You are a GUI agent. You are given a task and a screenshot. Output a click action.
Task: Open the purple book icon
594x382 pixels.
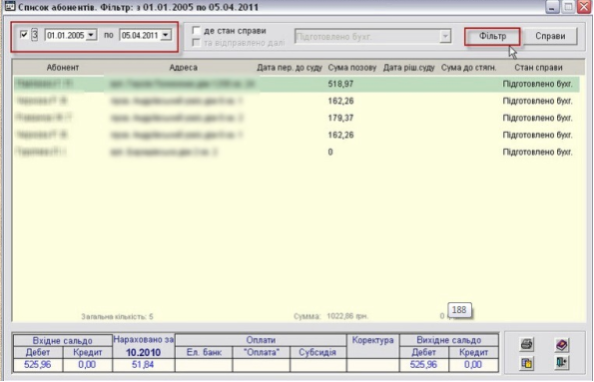[x=561, y=344]
